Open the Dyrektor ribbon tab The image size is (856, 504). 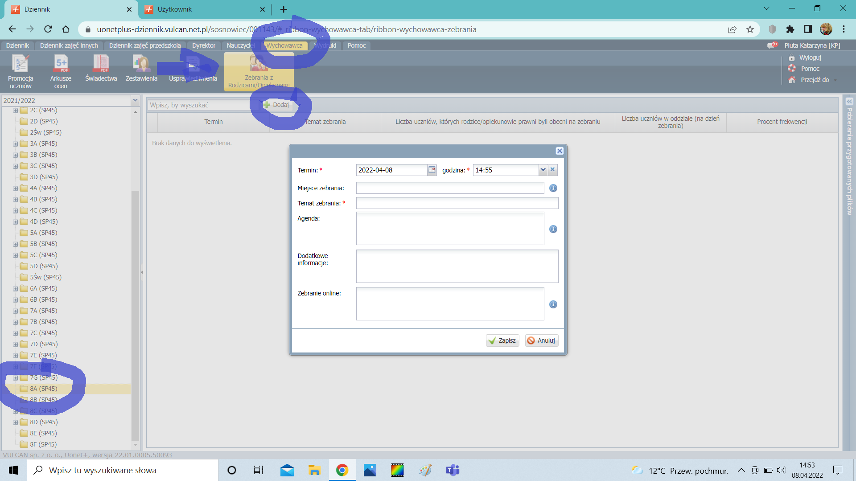(203, 45)
